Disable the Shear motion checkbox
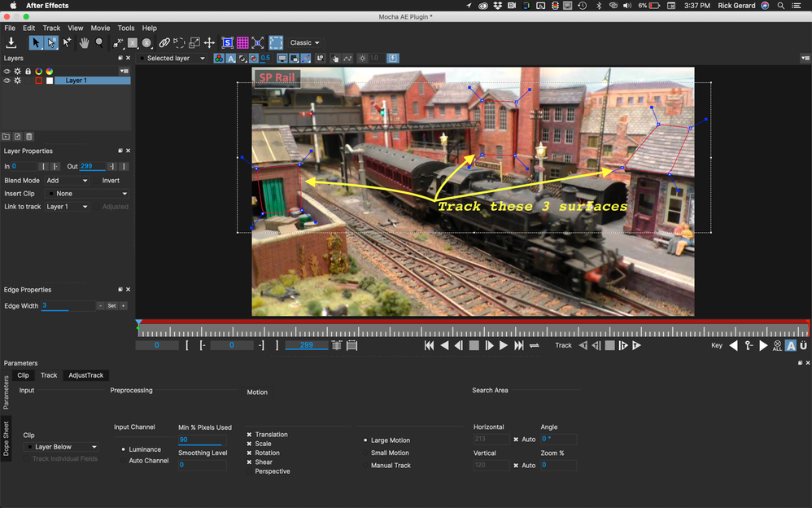The width and height of the screenshot is (812, 508). pos(250,462)
